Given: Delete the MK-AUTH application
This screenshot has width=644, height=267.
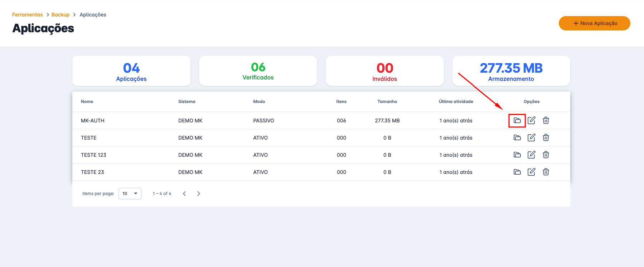Looking at the screenshot, I should (x=546, y=121).
